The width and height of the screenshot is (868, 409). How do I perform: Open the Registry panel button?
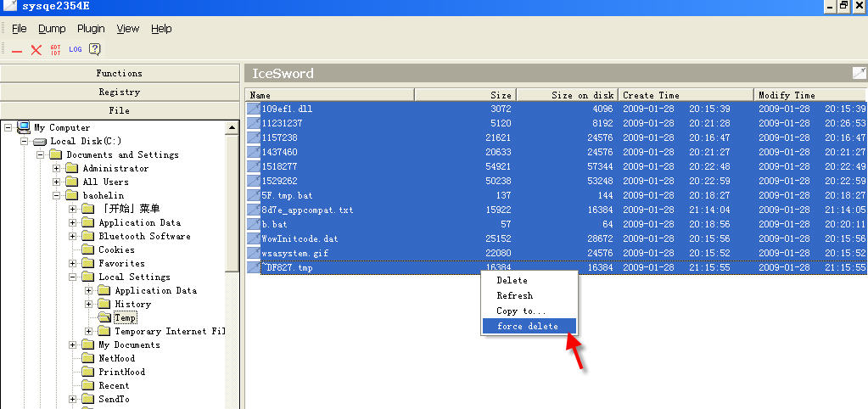120,92
